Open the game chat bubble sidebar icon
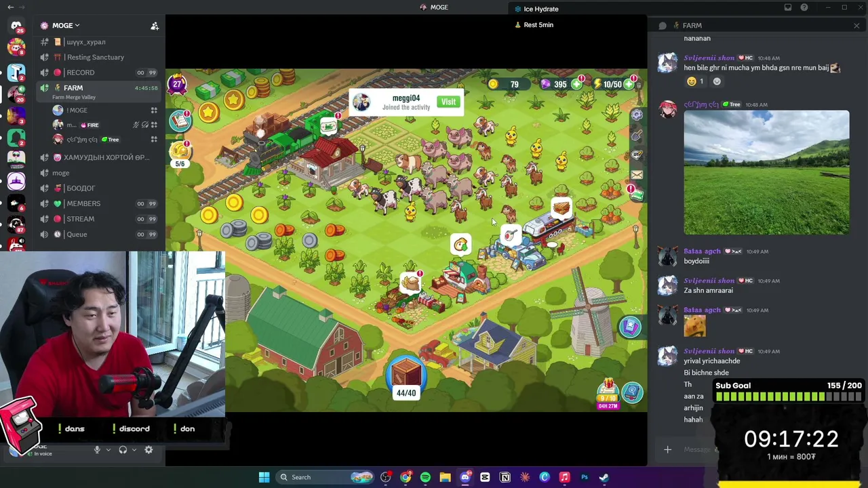The width and height of the screenshot is (868, 488). click(637, 155)
